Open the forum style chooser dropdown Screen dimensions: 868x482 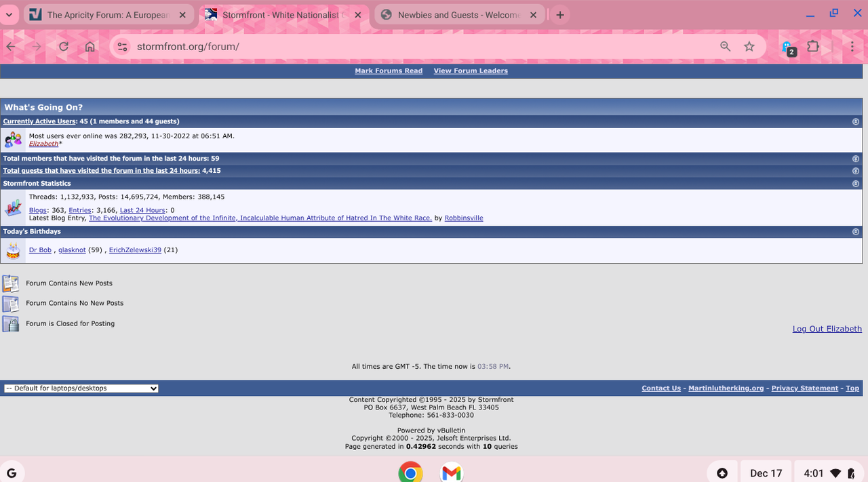click(x=81, y=388)
